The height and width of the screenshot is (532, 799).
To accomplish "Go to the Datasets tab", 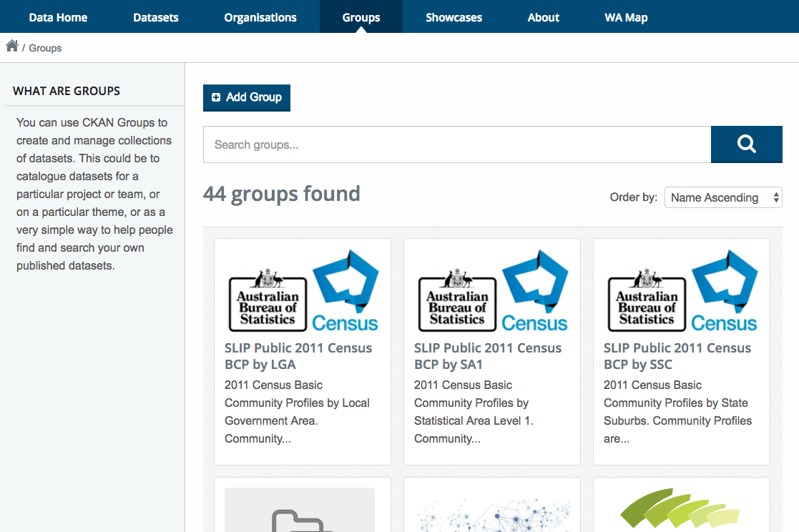I will coord(156,17).
